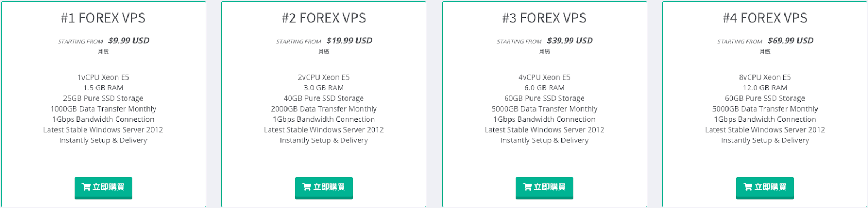Viewport: 868px width, 208px height.
Task: Click the 1vCPU Xeon E5 spec line
Action: 103,77
